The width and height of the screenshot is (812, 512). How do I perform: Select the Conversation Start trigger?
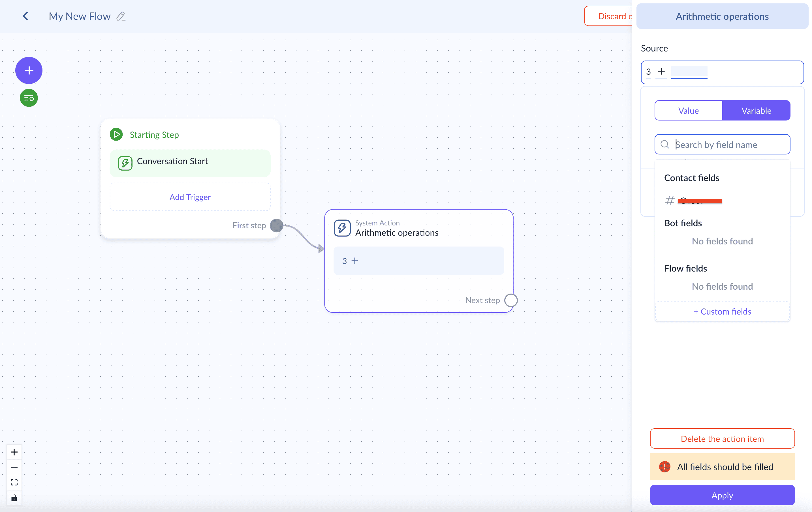pyautogui.click(x=190, y=164)
